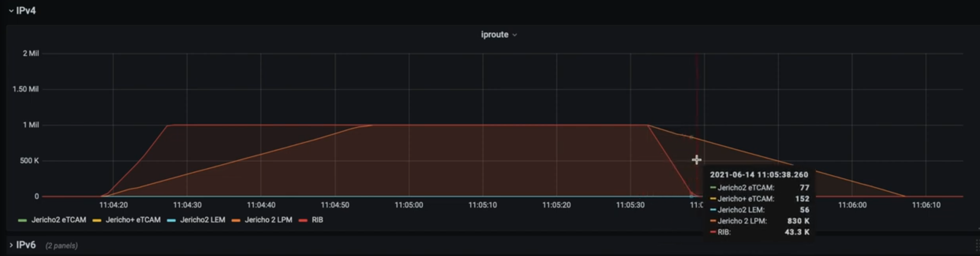
Task: Isolate Jericho 2 LPM series via legend label
Action: pyautogui.click(x=268, y=220)
